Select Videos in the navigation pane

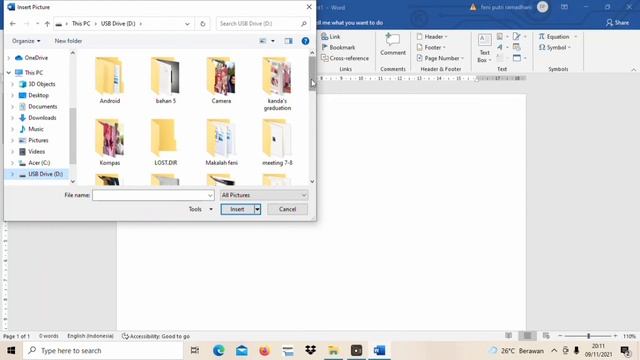click(36, 151)
